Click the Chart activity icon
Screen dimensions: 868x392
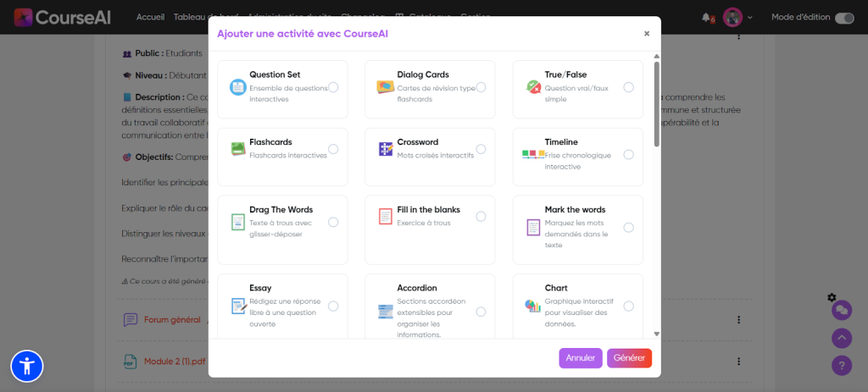(533, 306)
